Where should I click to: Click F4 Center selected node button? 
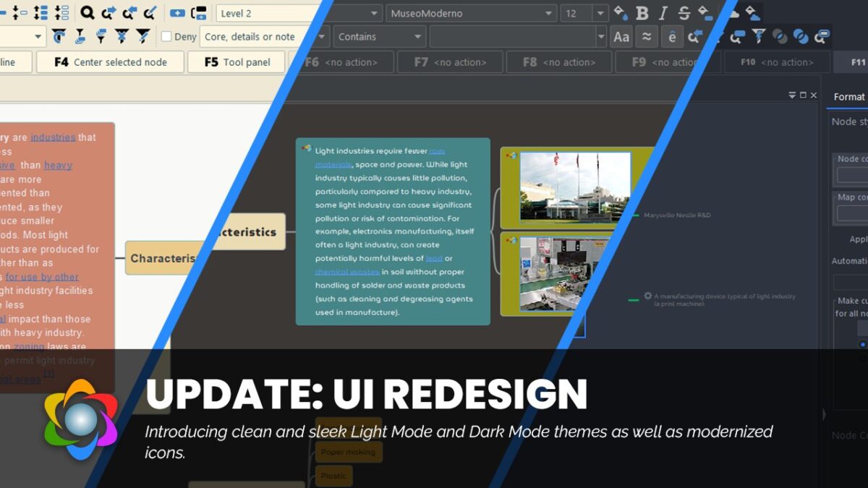111,62
